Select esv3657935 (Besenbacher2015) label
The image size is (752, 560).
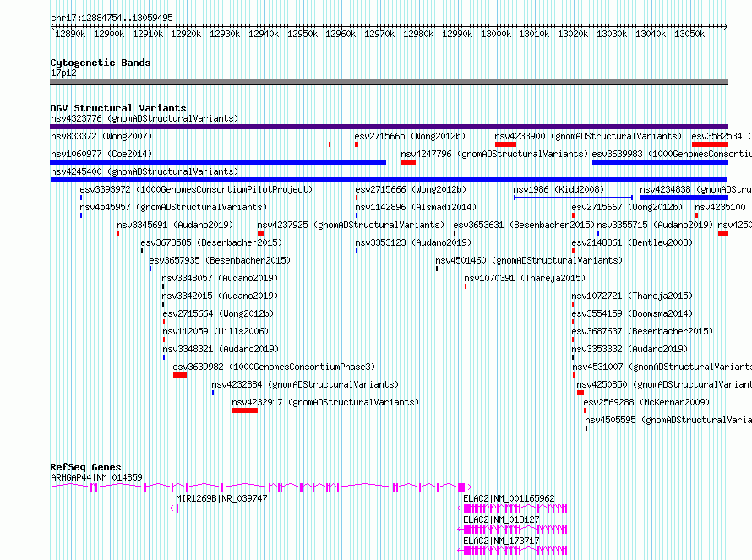(221, 260)
